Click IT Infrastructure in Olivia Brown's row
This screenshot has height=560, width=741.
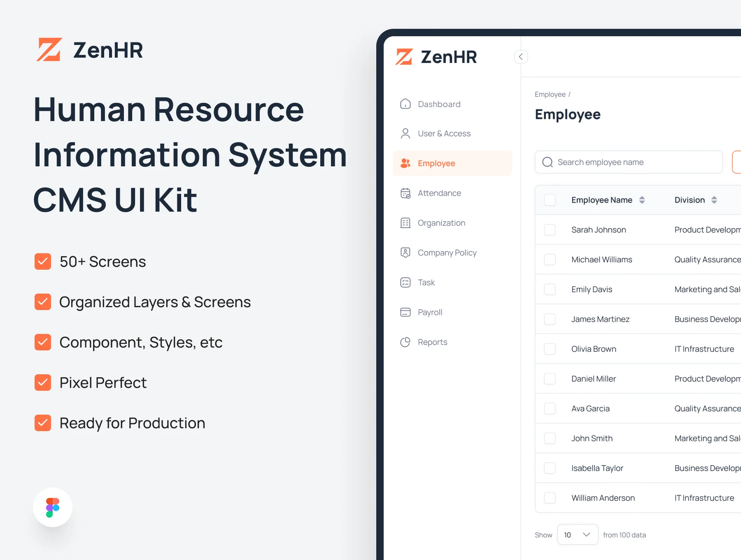704,349
